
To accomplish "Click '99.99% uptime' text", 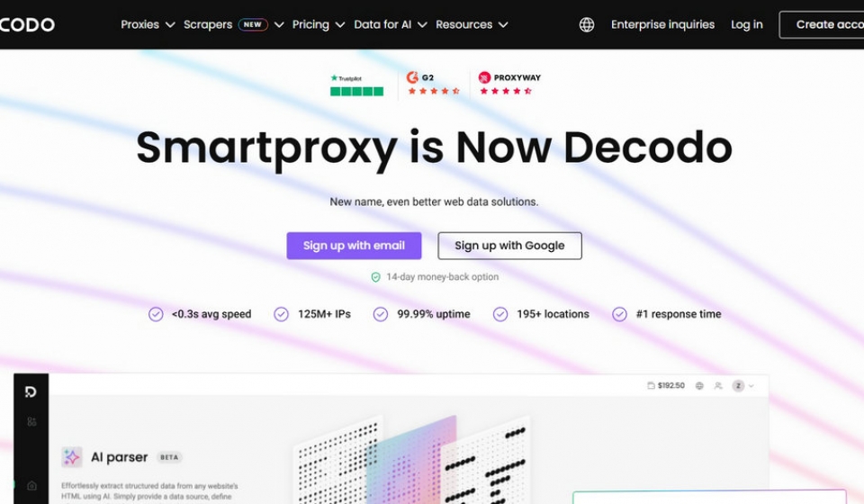I will 434,314.
